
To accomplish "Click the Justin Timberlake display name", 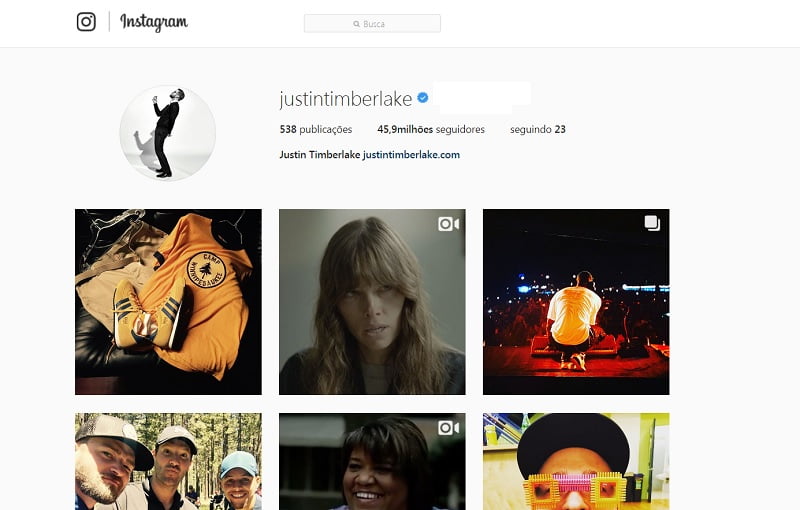I will coord(320,155).
